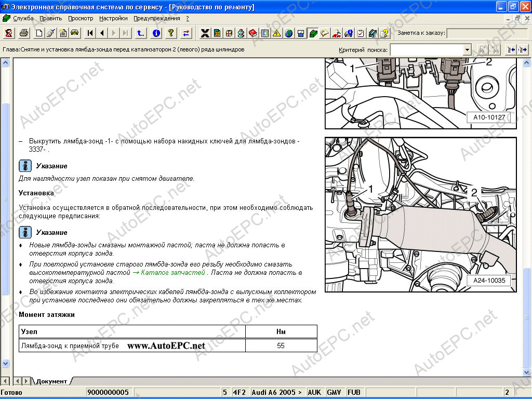Click the blue info circle toolbar icon
Viewport: 532px width, 399px height.
(156, 33)
